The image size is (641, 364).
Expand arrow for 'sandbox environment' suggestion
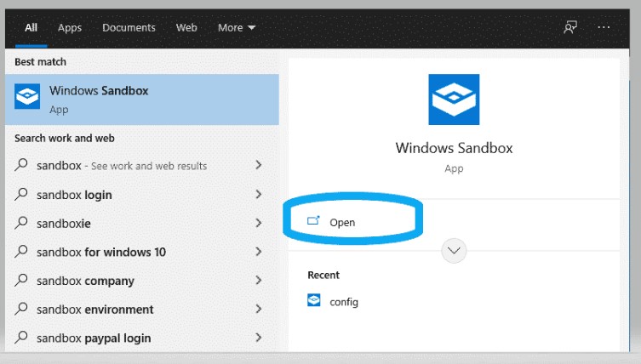tap(259, 309)
